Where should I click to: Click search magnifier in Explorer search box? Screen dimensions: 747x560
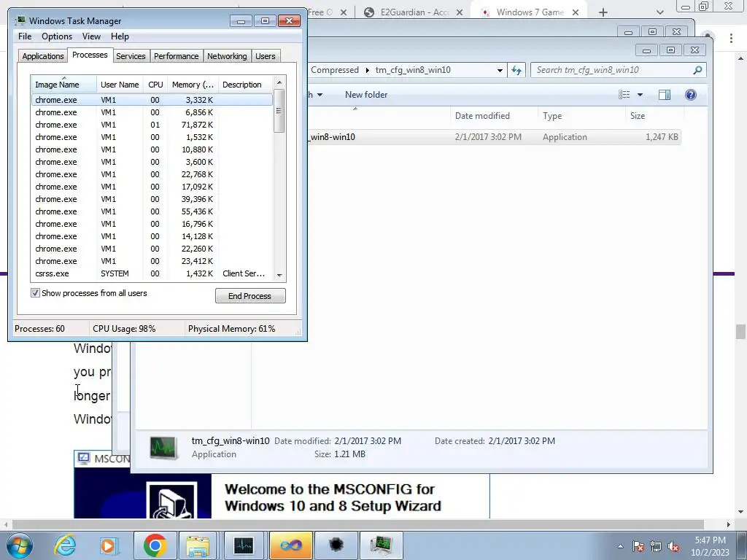pos(697,70)
